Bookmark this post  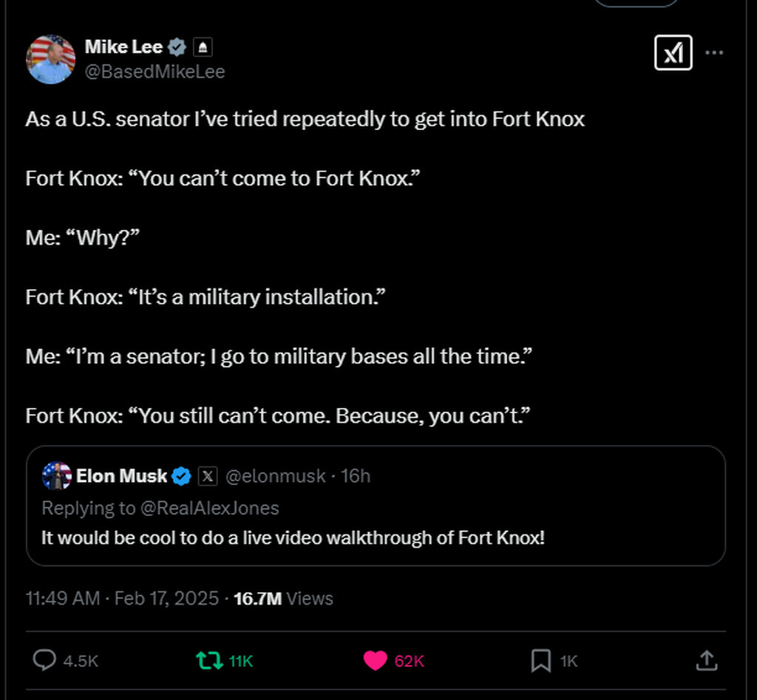pos(541,660)
